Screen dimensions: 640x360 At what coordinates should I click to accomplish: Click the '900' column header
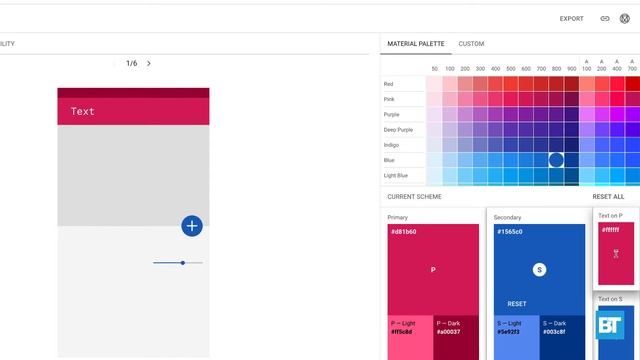coord(571,69)
